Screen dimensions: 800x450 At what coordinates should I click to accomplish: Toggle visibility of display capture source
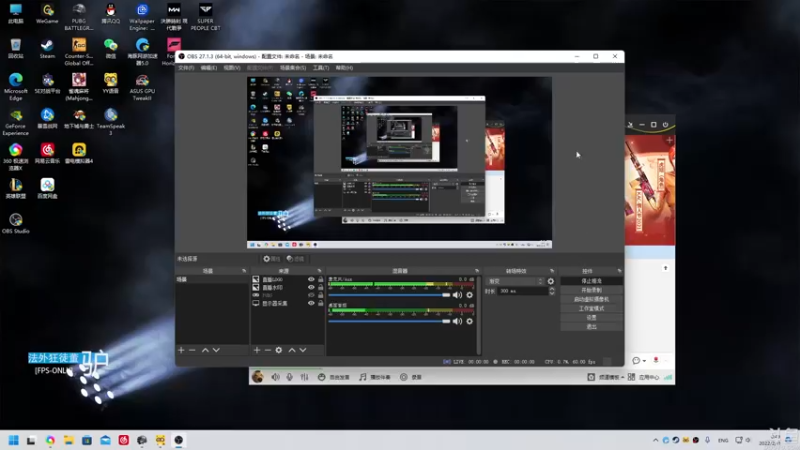(x=311, y=303)
